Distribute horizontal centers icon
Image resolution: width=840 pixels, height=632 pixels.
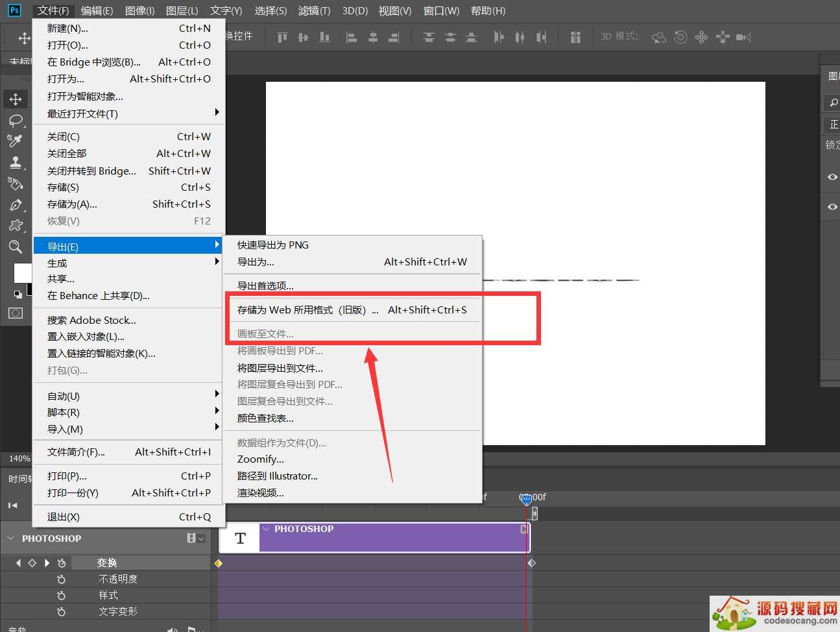click(520, 38)
